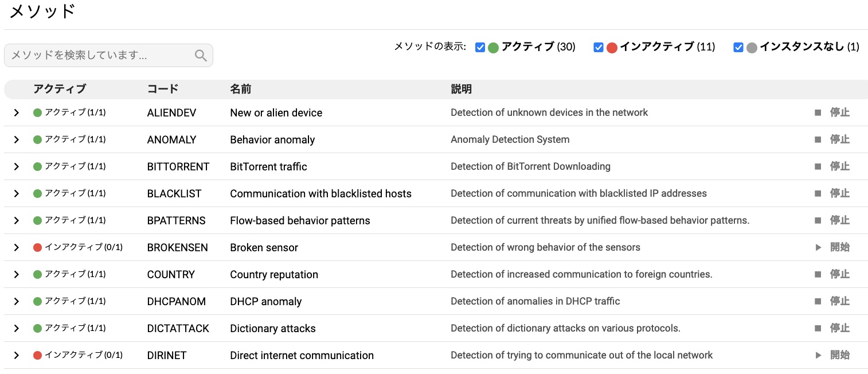This screenshot has width=868, height=374.
Task: Sort by コード column header
Action: click(x=163, y=89)
